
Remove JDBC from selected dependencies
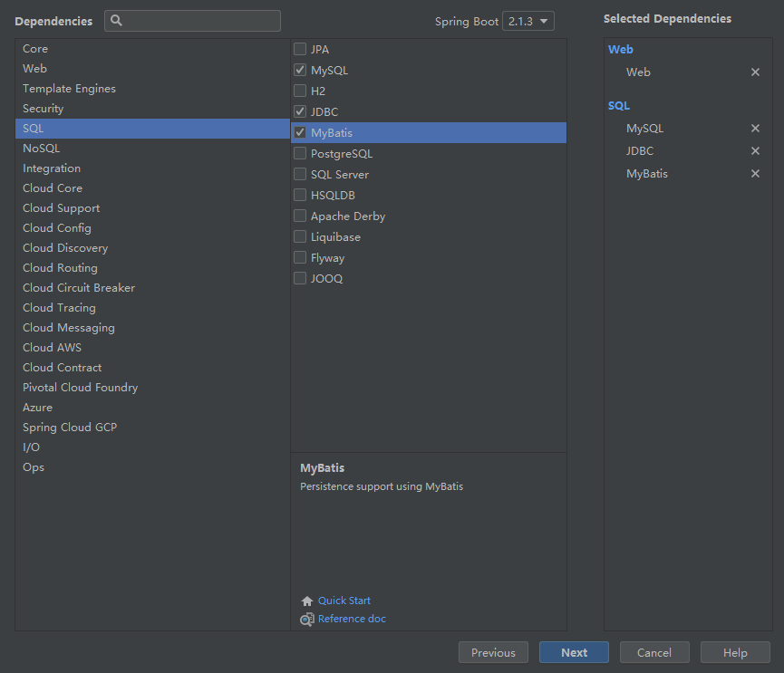pos(755,151)
